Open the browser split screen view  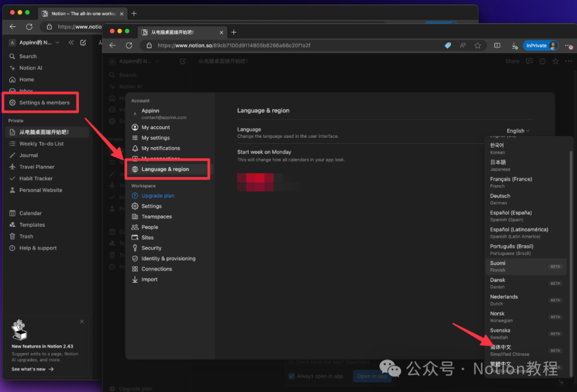pyautogui.click(x=497, y=45)
